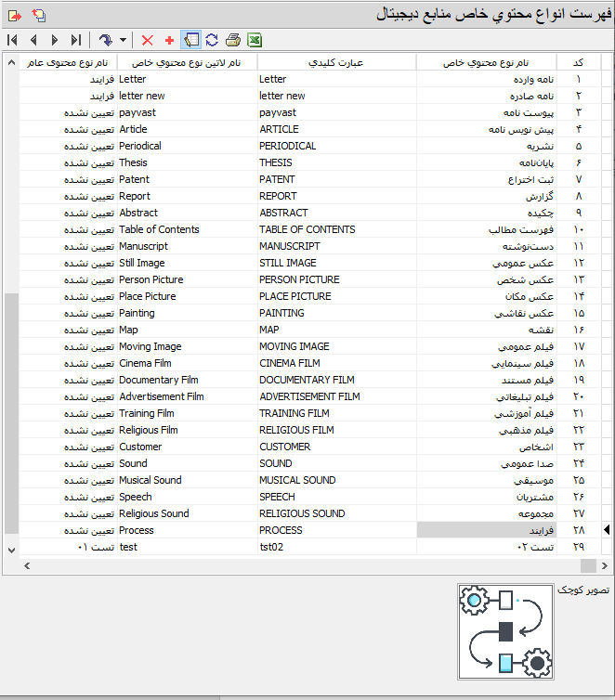Click the next record arrow
Viewport: 615px width, 700px height.
tap(55, 40)
